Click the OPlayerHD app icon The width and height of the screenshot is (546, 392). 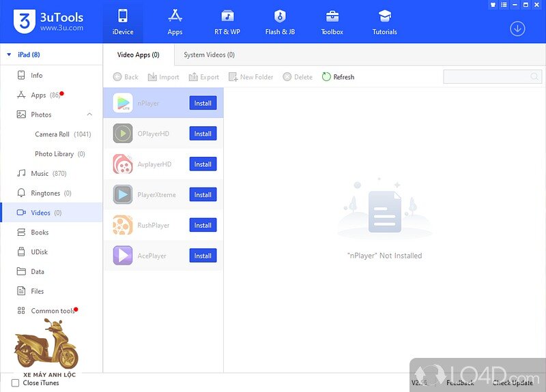(x=123, y=133)
